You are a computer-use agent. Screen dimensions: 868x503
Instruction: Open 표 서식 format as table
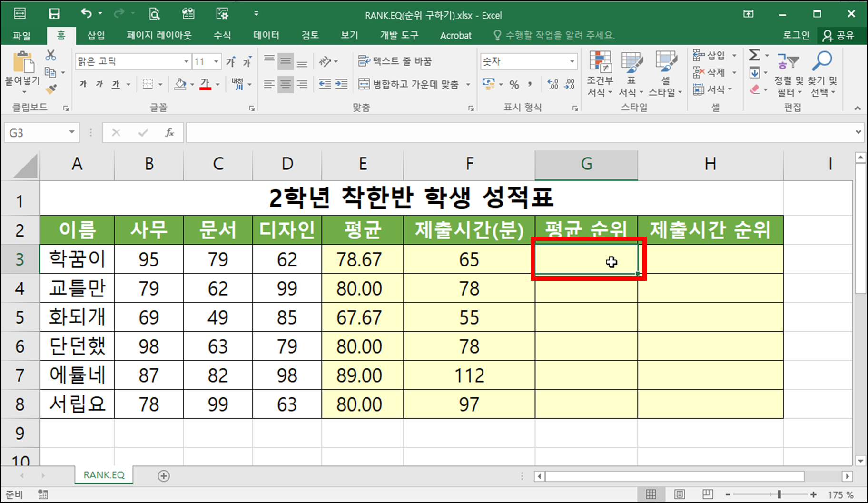coord(631,74)
